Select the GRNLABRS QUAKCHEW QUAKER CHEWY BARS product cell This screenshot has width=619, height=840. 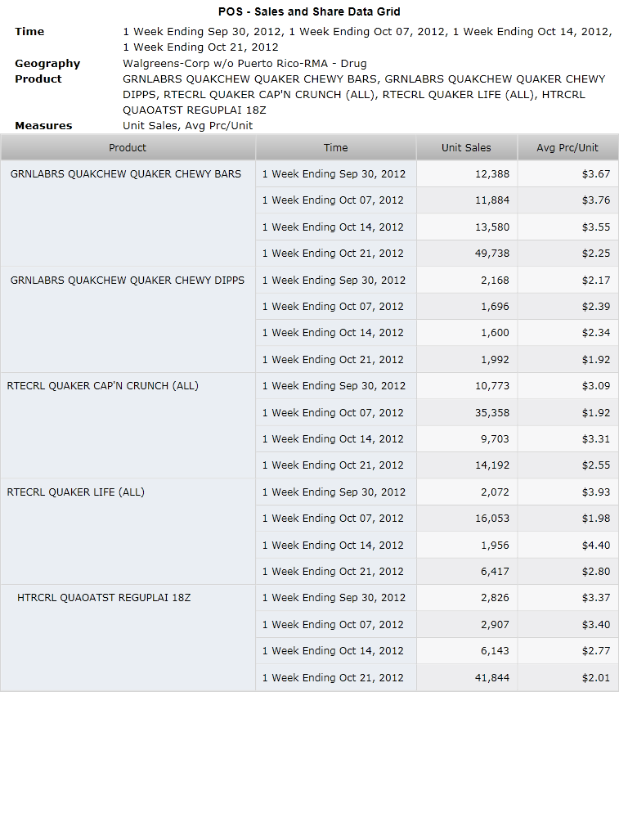point(128,213)
